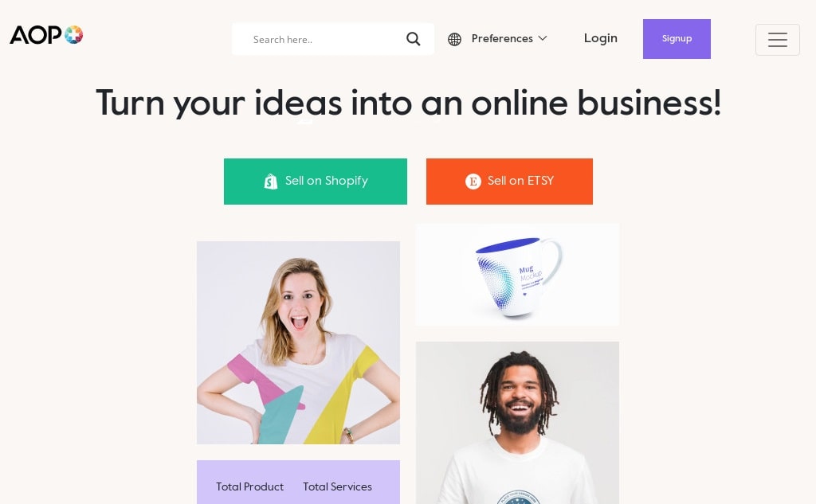
Task: Open the man in white t-shirt image
Action: [517, 423]
